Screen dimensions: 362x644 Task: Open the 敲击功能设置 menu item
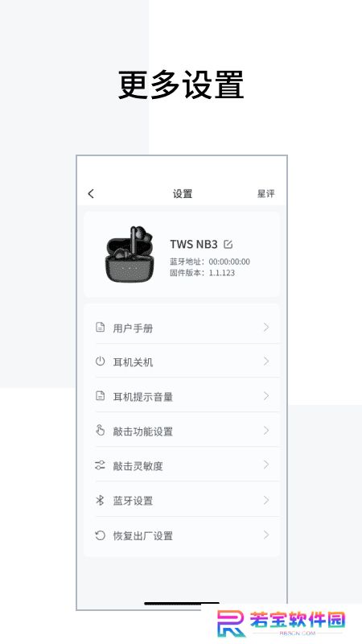pos(182,431)
